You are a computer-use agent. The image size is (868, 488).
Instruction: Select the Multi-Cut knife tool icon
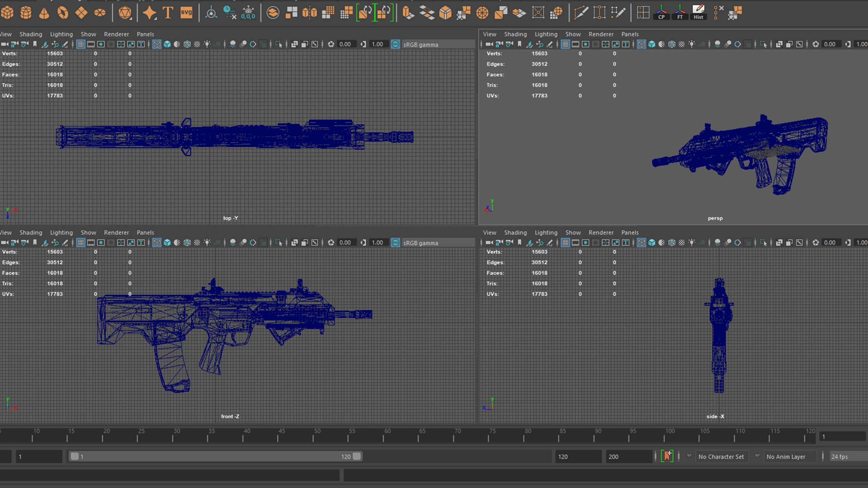[x=580, y=13]
